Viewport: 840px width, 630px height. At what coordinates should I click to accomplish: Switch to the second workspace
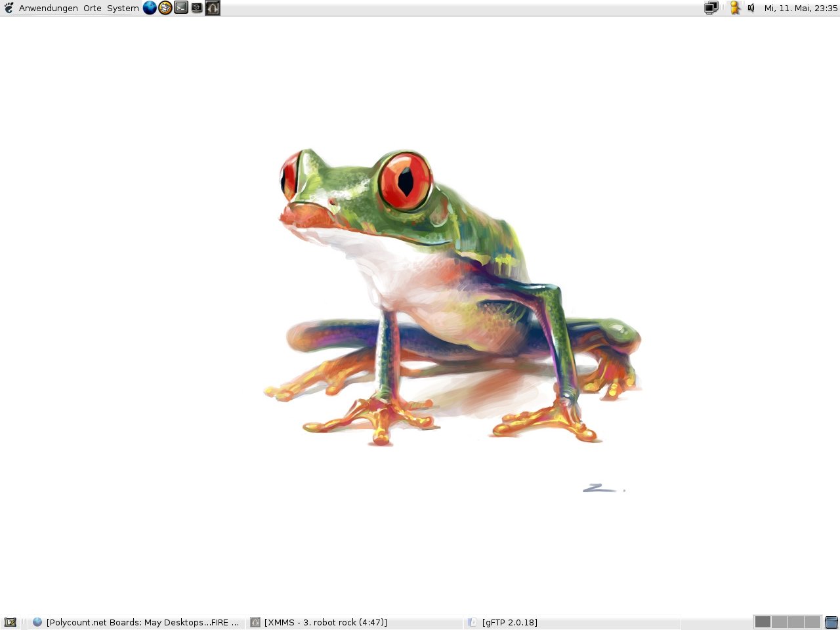[x=779, y=622]
